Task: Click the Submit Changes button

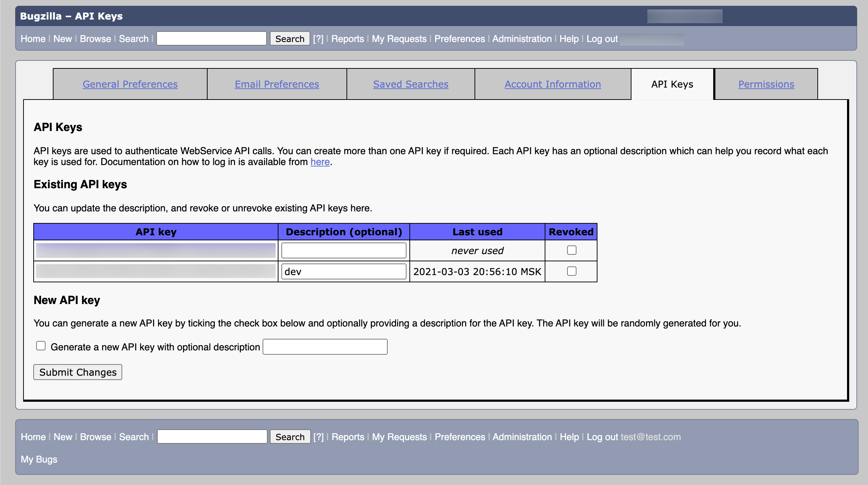Action: click(77, 372)
